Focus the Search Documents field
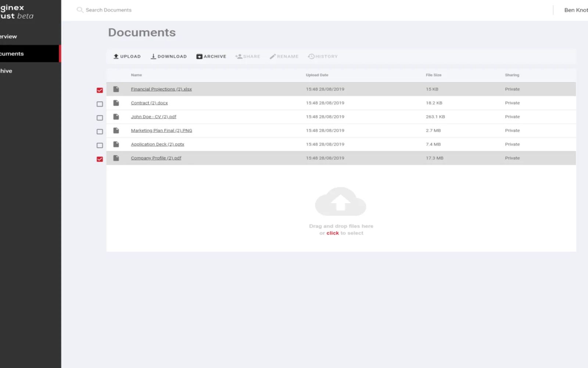The width and height of the screenshot is (588, 368). click(x=108, y=10)
